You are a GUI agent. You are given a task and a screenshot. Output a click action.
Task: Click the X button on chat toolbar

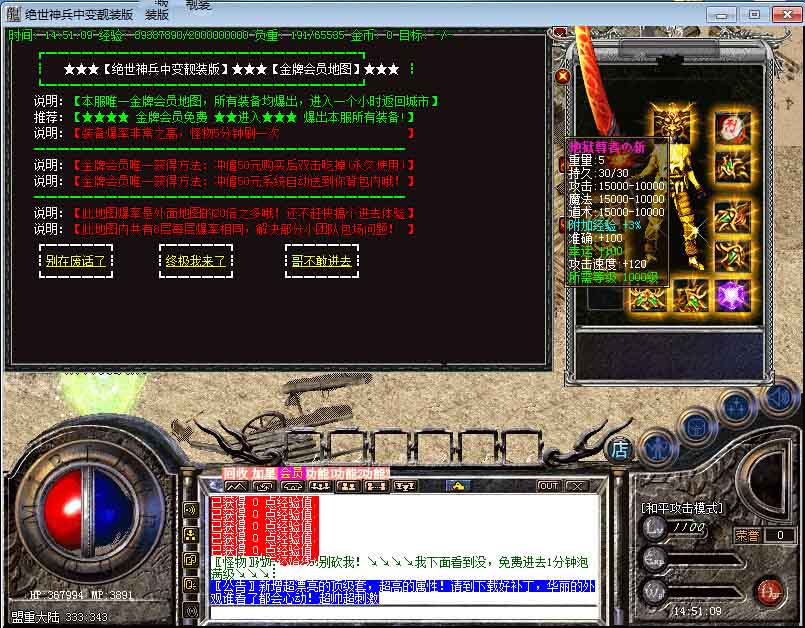[576, 486]
